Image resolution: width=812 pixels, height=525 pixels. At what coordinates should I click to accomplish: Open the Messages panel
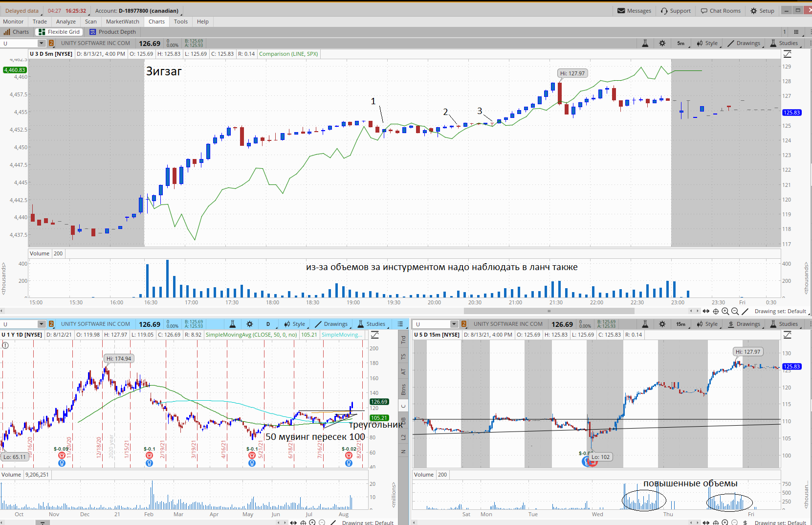point(634,11)
